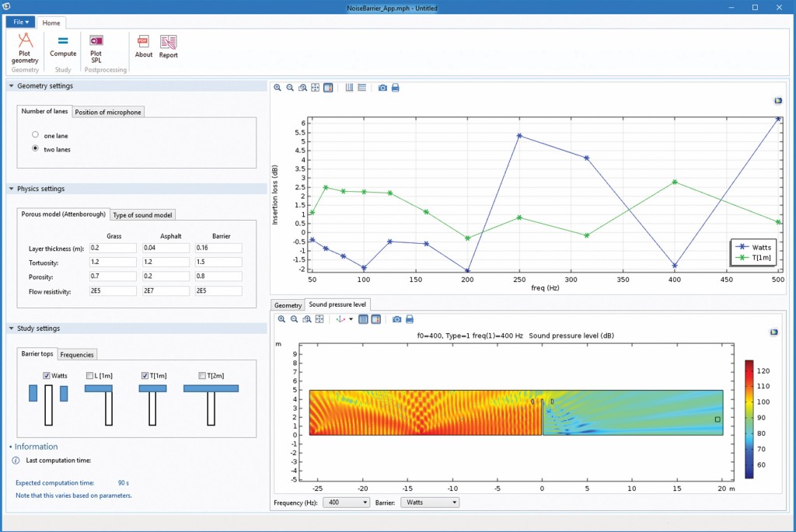Take snapshot of insertion loss plot
Screen dimensions: 796x532
(x=382, y=88)
